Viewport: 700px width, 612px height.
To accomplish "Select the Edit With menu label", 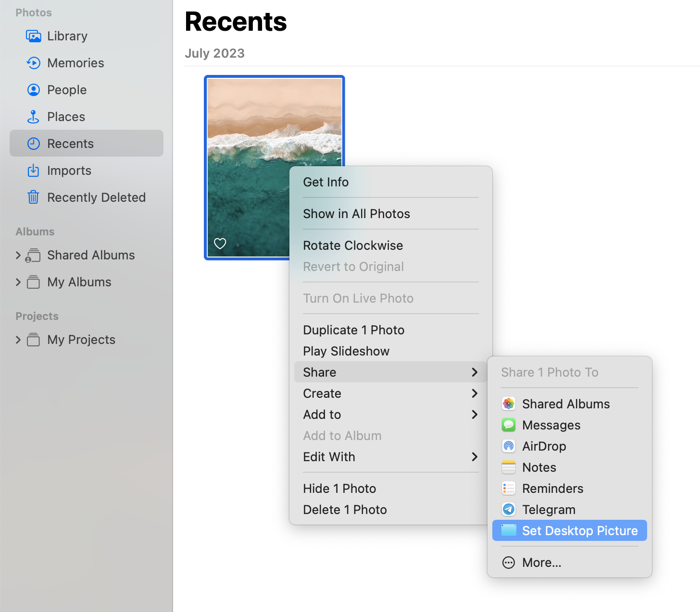I will [329, 457].
